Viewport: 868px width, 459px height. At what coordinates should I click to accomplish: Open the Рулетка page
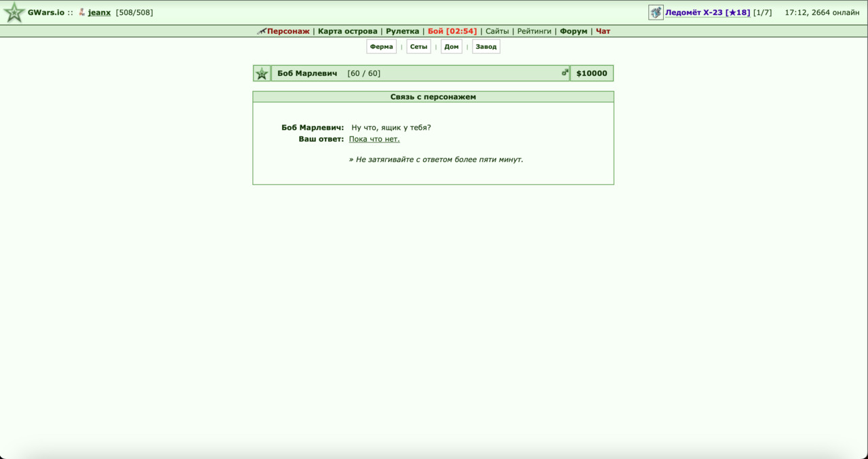(x=403, y=31)
